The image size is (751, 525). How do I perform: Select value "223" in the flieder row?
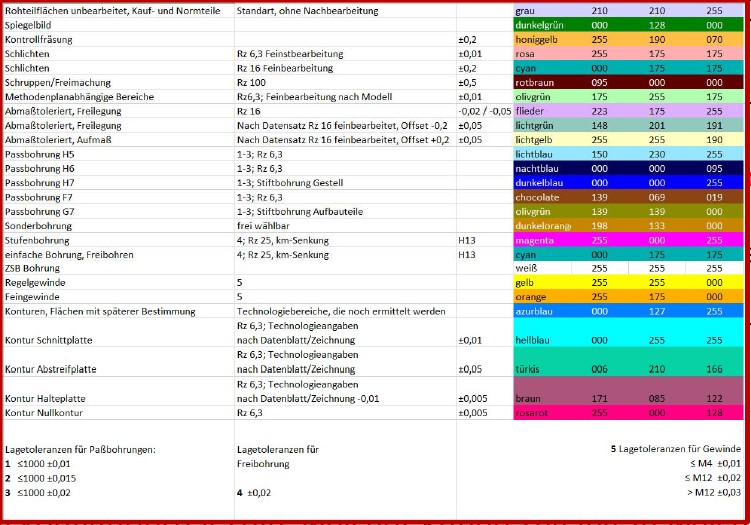[599, 111]
